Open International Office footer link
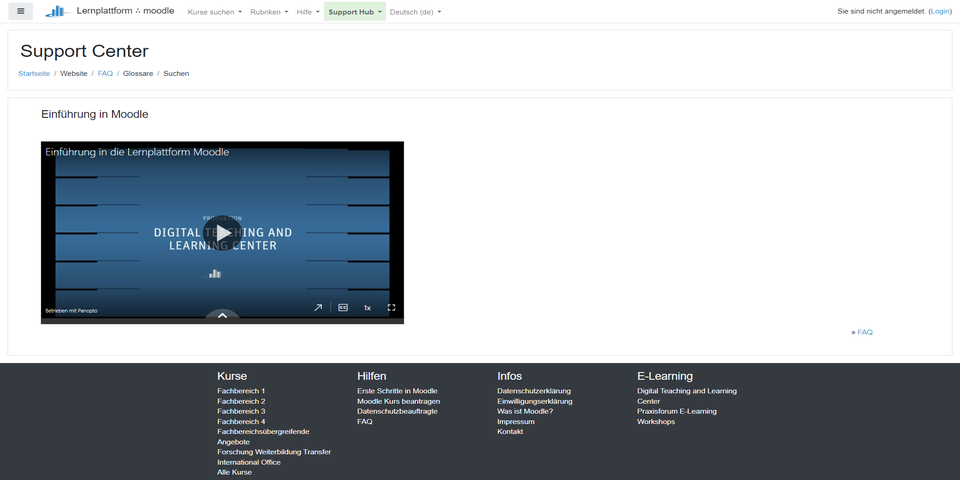Viewport: 960px width, 480px height. coord(249,462)
